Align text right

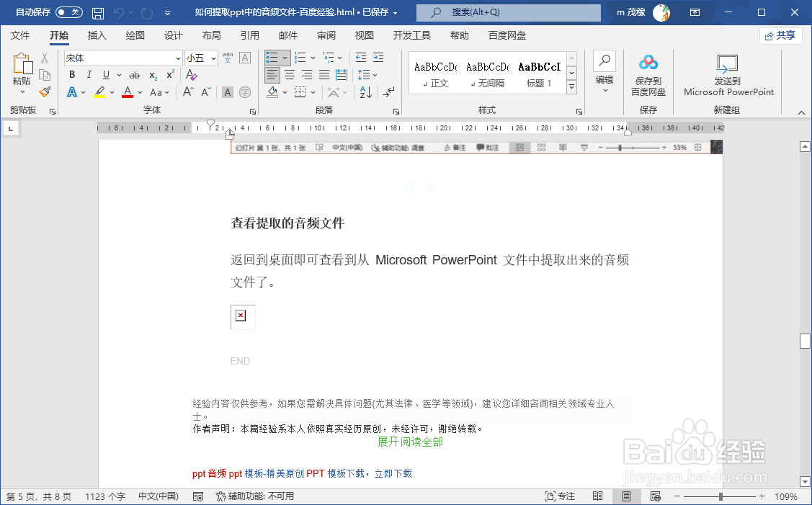pos(307,75)
